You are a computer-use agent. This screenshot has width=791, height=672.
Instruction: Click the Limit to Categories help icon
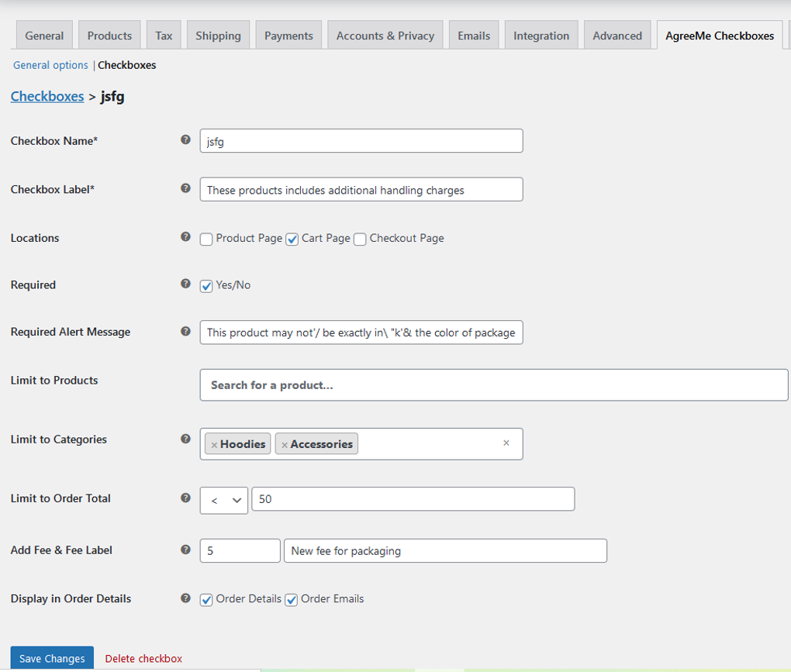[185, 438]
